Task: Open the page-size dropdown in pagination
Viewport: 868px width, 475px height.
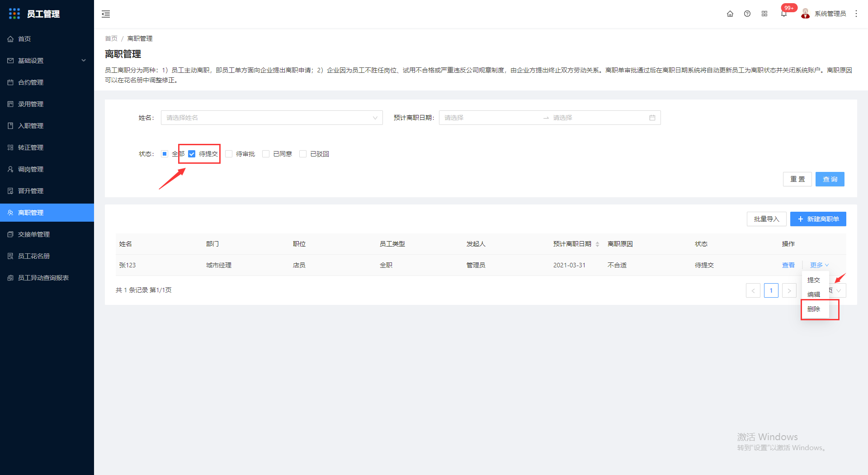Action: [x=838, y=290]
